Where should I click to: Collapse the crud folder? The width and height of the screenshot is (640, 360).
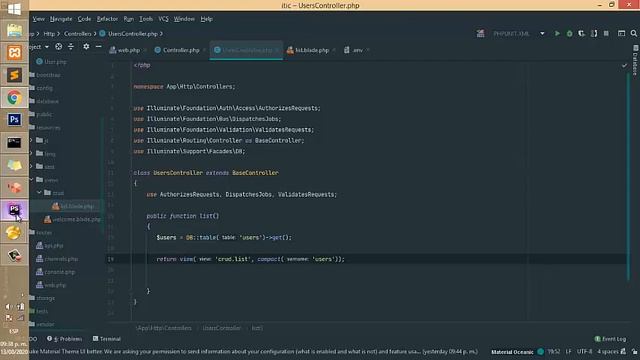tap(39, 192)
